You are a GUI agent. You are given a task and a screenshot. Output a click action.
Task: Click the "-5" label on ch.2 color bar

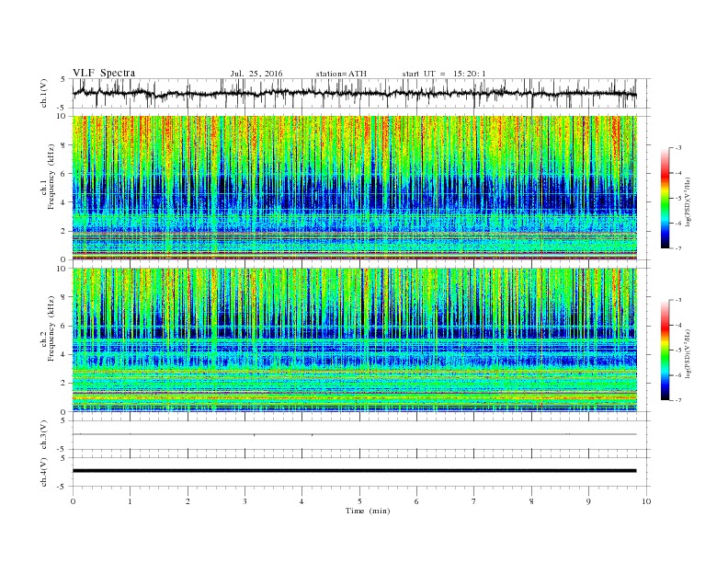677,350
